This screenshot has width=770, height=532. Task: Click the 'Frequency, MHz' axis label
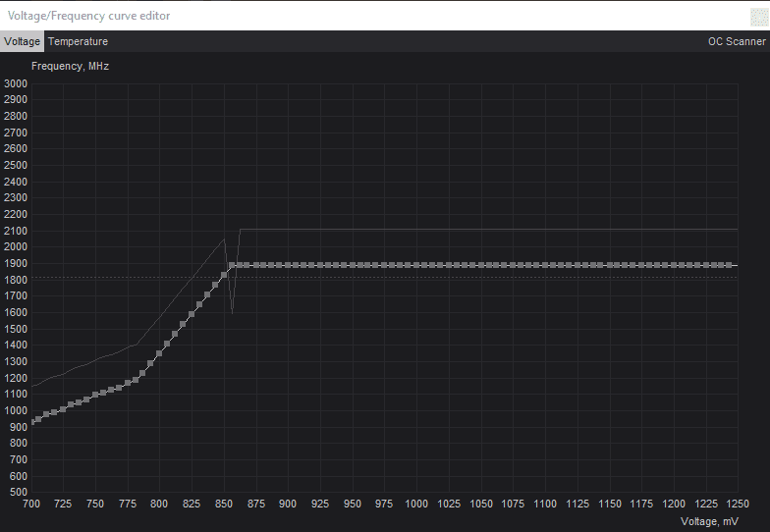tap(71, 67)
